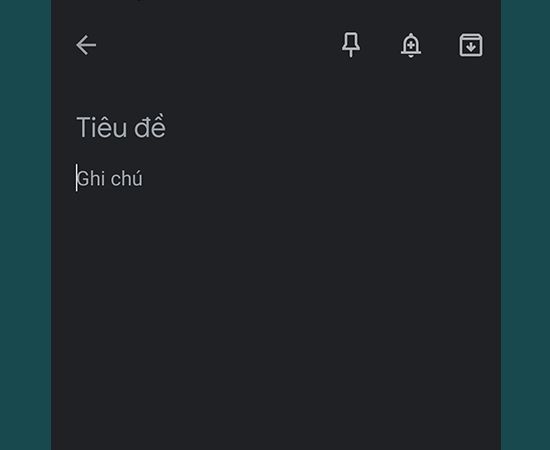Focus the 'Tiêu đề' title field
550x450 pixels.
tap(276, 127)
